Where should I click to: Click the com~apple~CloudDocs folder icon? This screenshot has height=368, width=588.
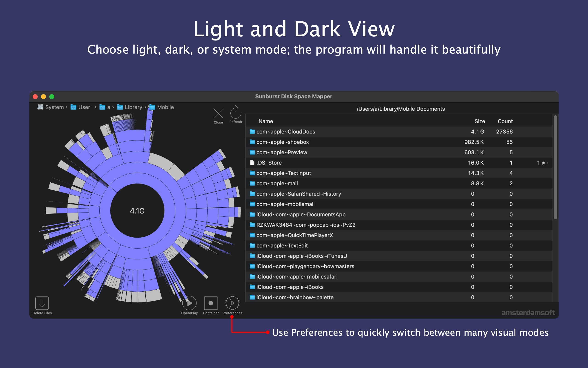click(x=252, y=132)
